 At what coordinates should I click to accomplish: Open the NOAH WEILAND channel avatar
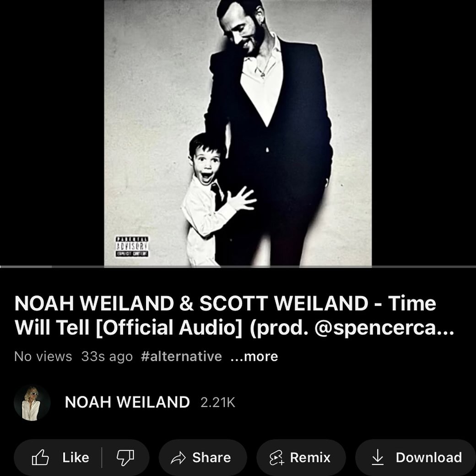click(32, 402)
